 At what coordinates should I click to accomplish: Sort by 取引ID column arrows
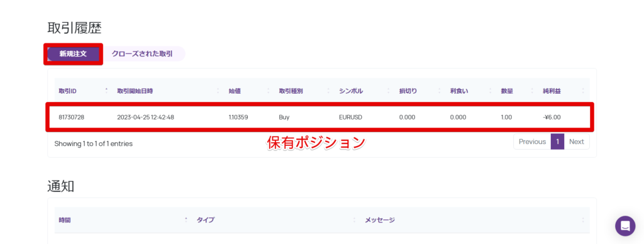click(106, 91)
